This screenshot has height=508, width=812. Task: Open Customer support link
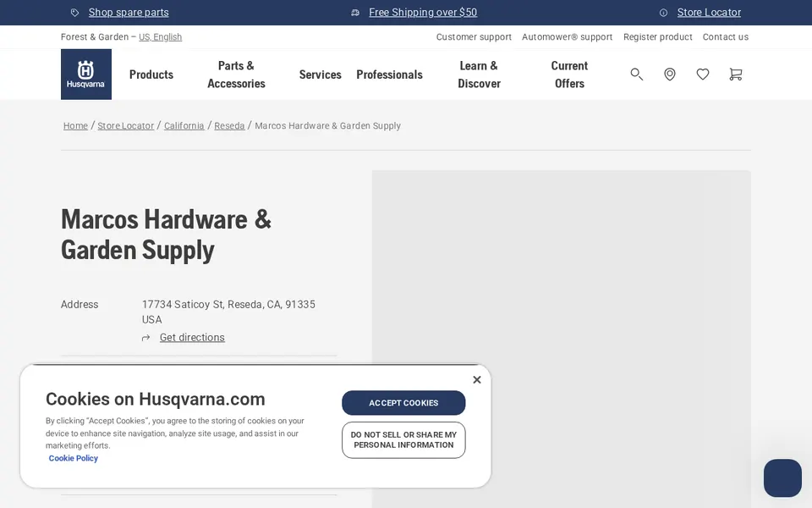click(x=474, y=36)
